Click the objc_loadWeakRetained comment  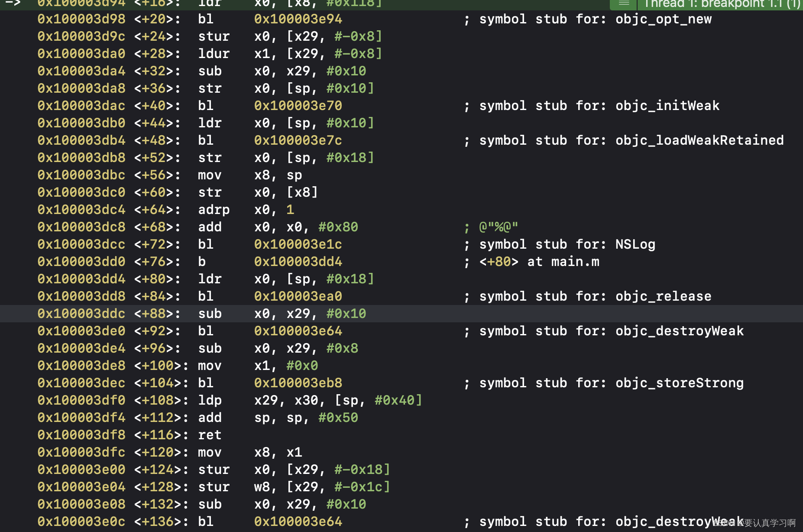[x=624, y=140]
